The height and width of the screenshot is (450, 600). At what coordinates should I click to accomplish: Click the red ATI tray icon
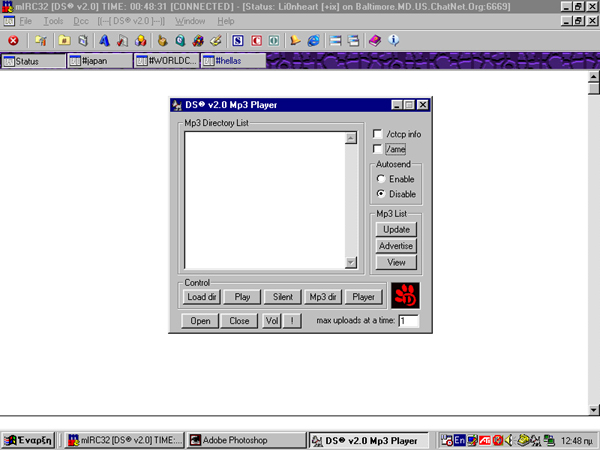click(x=485, y=440)
